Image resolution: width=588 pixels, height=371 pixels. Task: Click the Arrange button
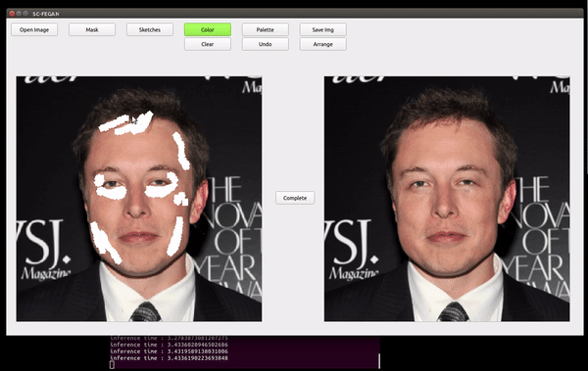[322, 44]
